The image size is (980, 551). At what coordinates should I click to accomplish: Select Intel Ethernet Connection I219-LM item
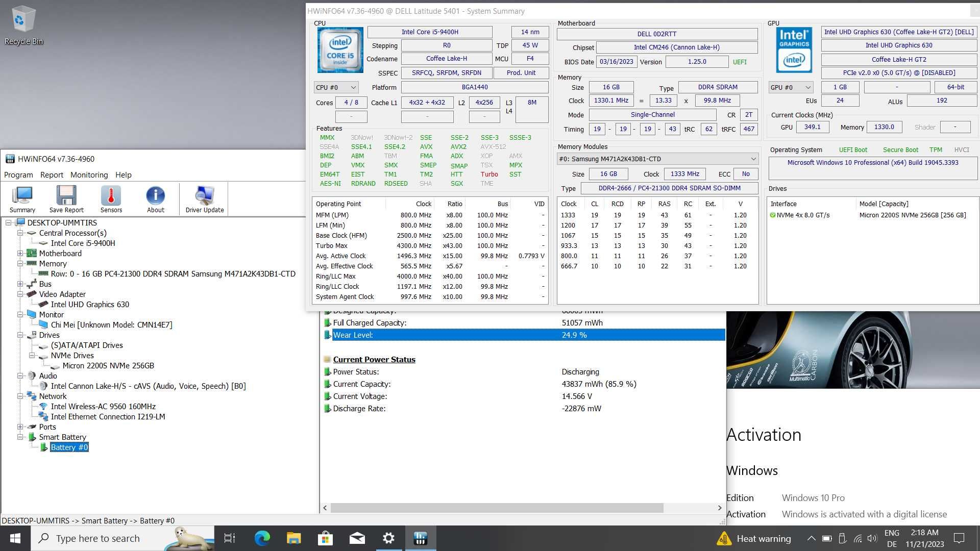point(108,417)
